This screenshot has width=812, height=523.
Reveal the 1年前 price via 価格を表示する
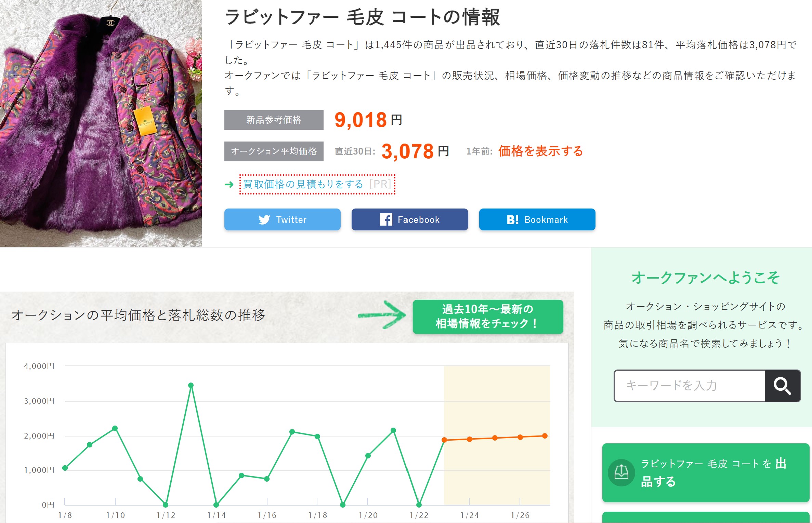540,151
